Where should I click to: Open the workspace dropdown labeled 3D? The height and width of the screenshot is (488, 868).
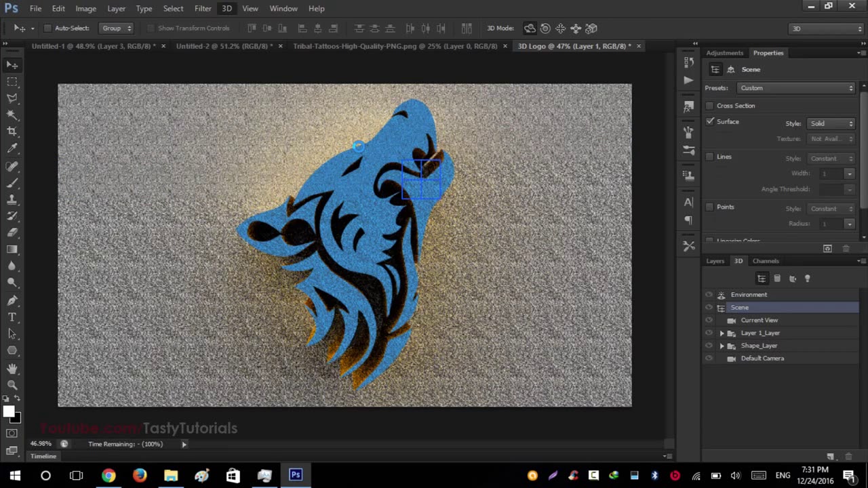click(827, 28)
